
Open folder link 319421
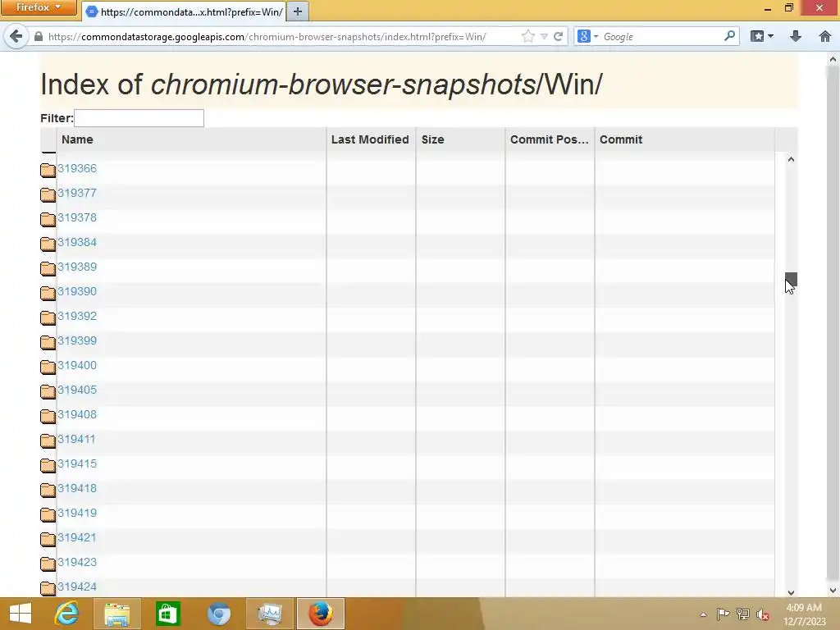(77, 538)
